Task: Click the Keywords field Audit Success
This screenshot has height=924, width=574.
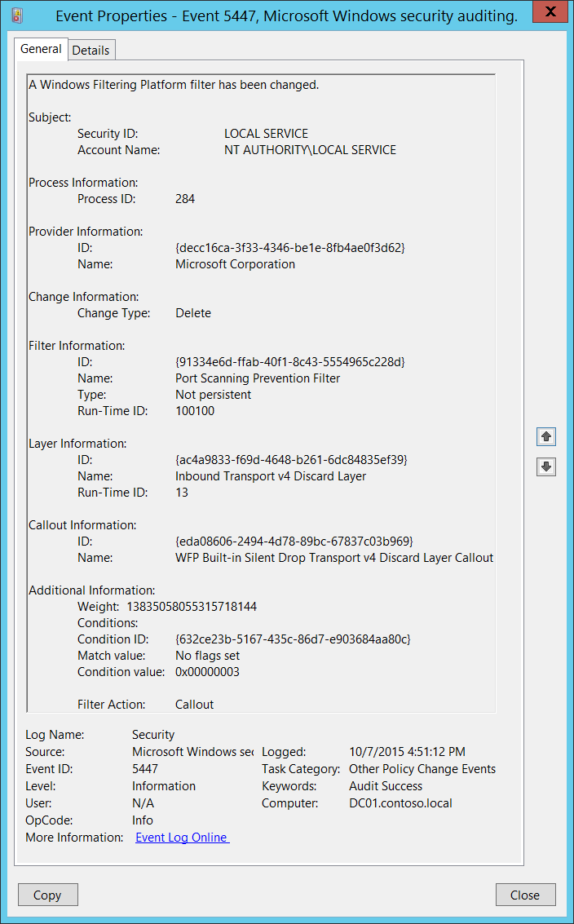Action: pos(386,786)
